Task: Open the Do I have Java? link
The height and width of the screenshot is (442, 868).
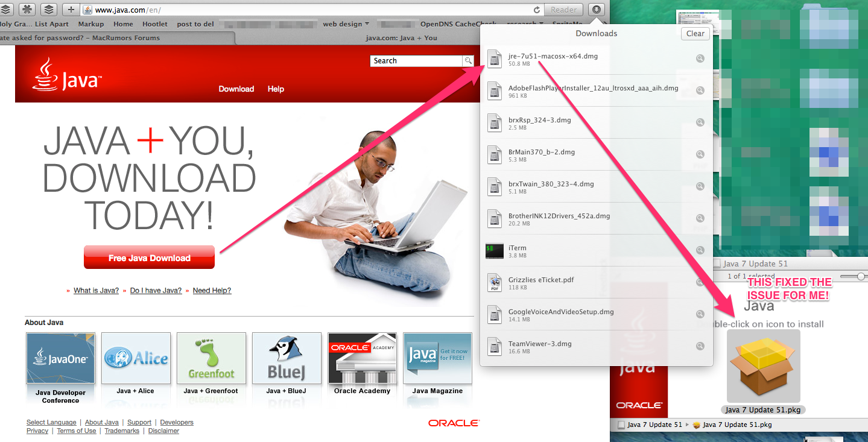Action: pos(156,291)
